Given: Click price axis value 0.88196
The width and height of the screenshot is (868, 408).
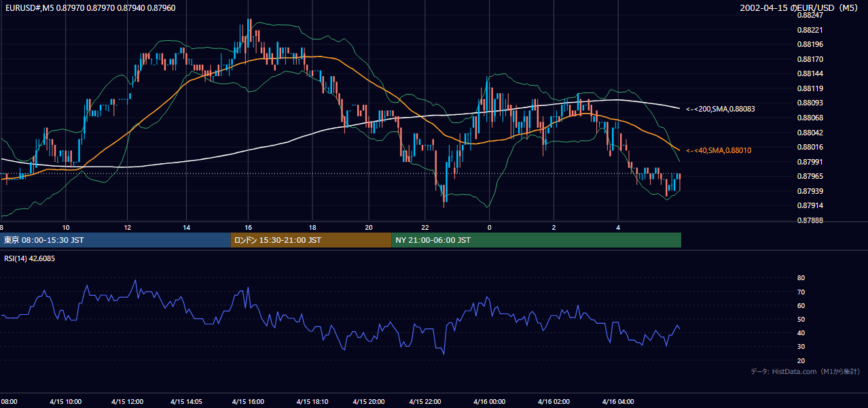Looking at the screenshot, I should click(x=810, y=45).
